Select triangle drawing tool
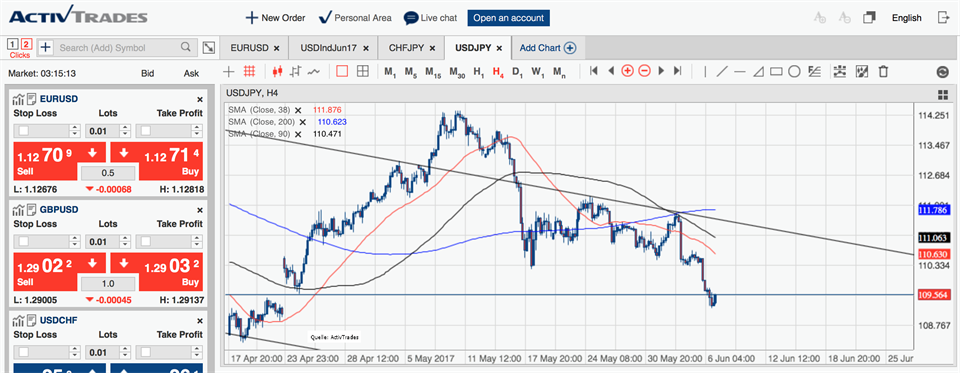960x373 pixels. (758, 72)
